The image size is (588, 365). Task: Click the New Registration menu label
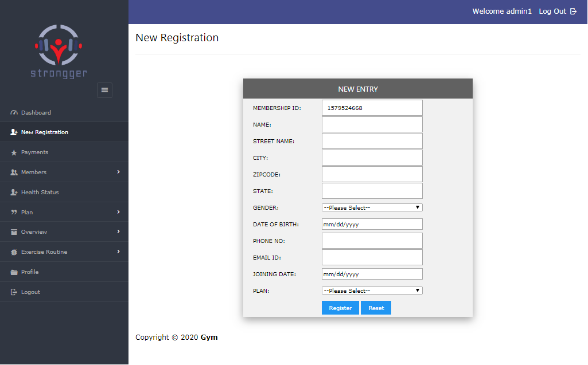click(45, 132)
